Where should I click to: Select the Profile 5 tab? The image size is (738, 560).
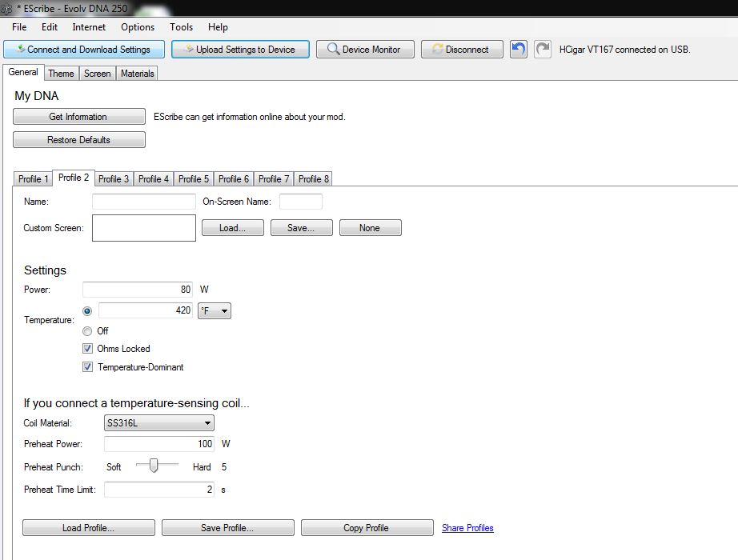(x=194, y=179)
